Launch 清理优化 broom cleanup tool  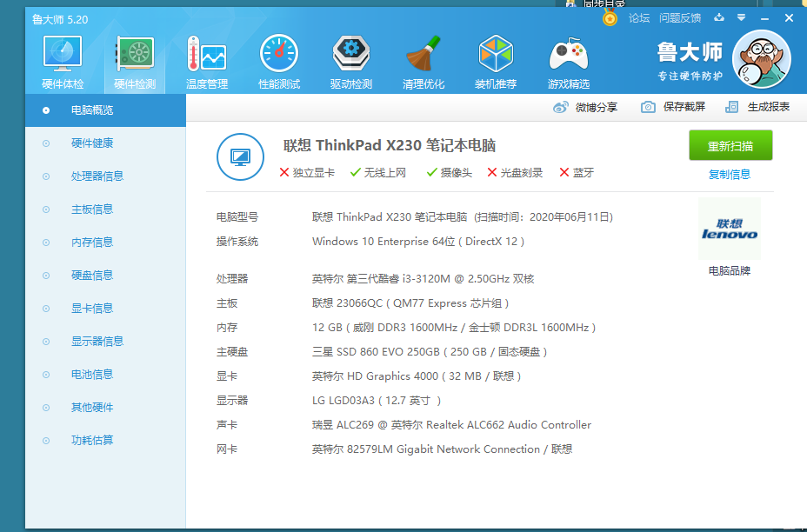tap(424, 63)
